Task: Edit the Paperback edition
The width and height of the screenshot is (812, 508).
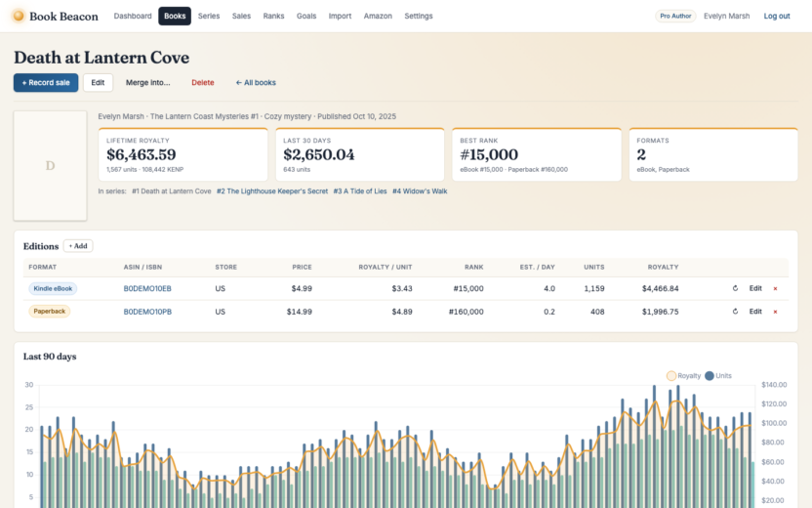Action: (755, 312)
